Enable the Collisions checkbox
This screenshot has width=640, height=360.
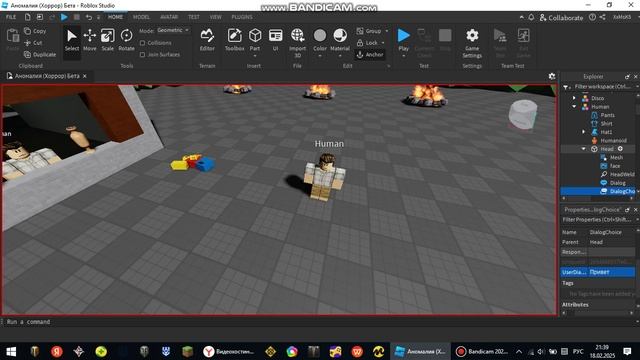coord(142,43)
